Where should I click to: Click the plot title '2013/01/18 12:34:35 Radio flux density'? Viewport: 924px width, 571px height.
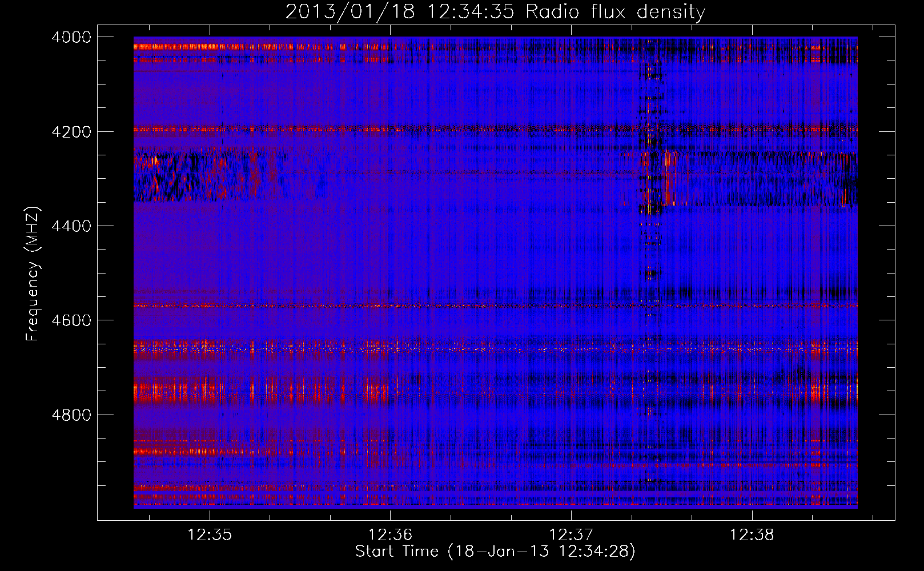[x=495, y=11]
